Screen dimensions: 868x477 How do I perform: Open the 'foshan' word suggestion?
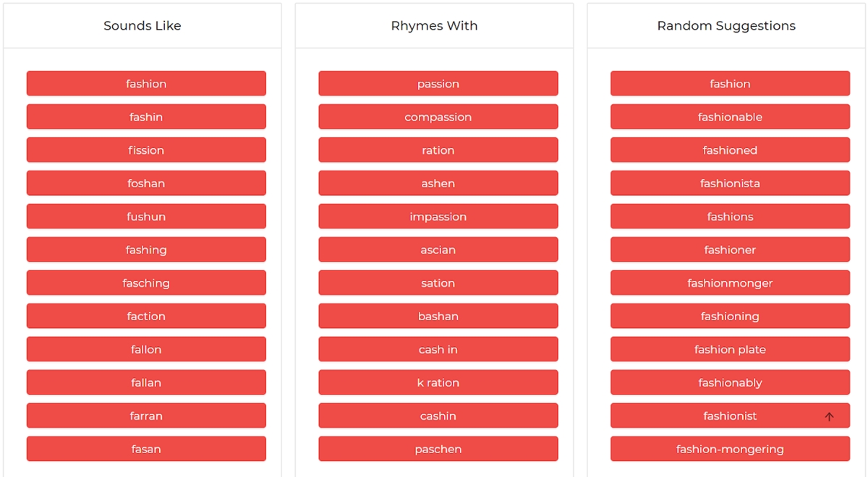146,184
